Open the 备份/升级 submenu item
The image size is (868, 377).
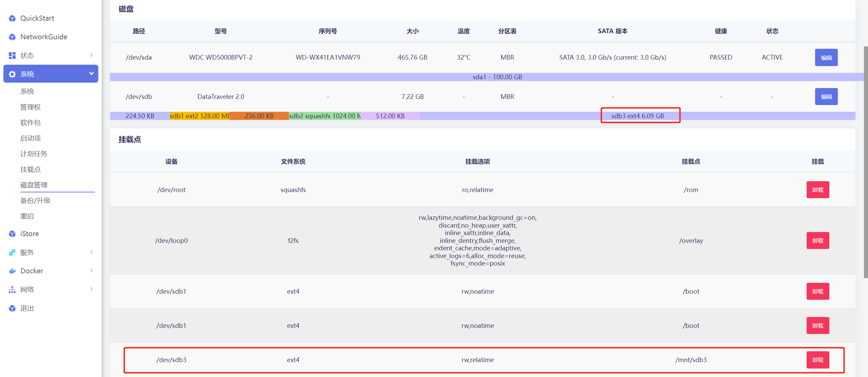click(x=35, y=201)
